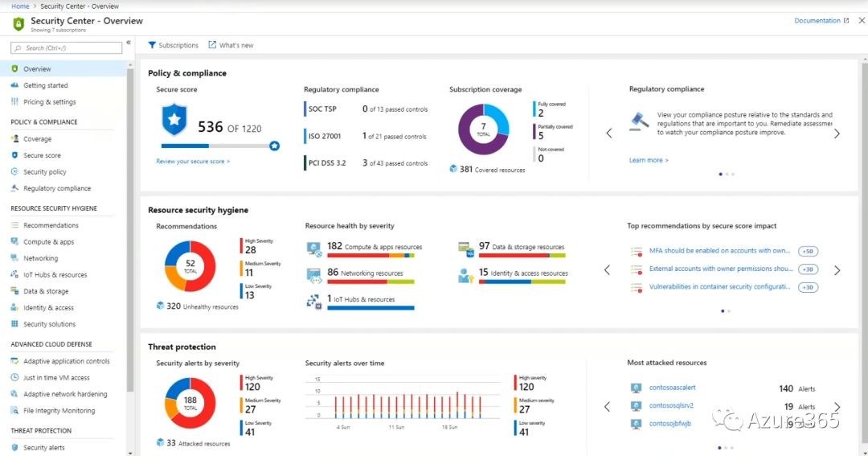Screen dimensions: 868x456
Task: Click the IoT Hubs & resources health icon
Action: (313, 301)
